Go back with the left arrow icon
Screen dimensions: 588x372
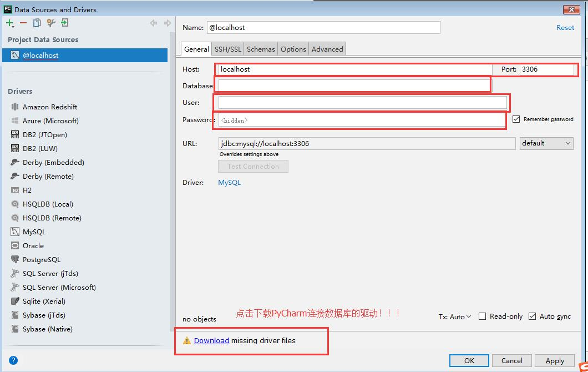pos(153,23)
